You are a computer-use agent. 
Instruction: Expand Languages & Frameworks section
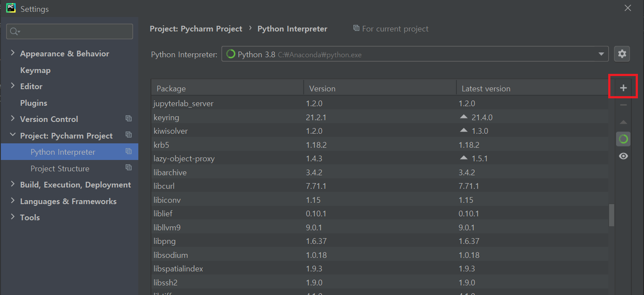point(13,201)
